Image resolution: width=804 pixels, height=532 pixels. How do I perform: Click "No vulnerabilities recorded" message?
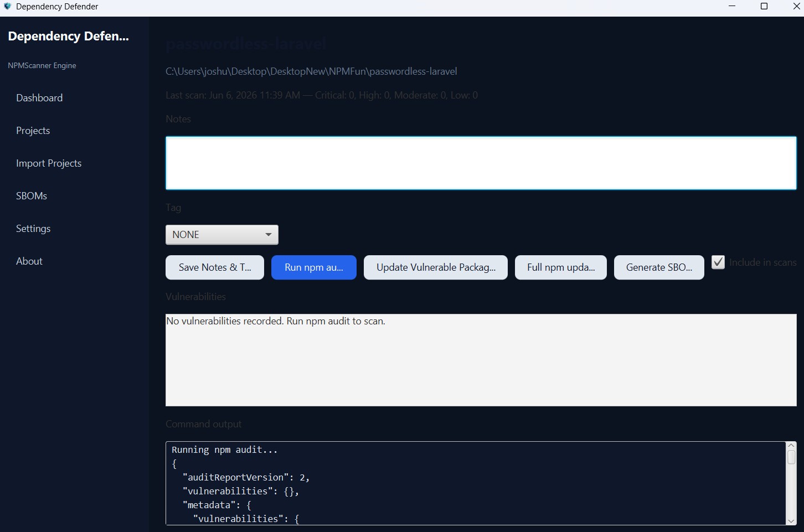coord(276,321)
